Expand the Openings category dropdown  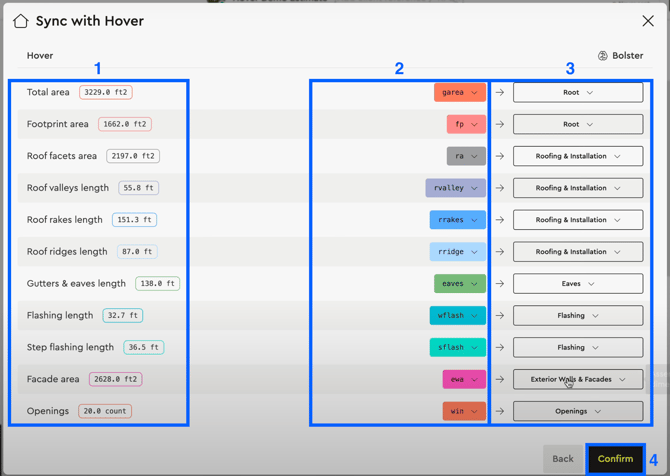tap(578, 411)
